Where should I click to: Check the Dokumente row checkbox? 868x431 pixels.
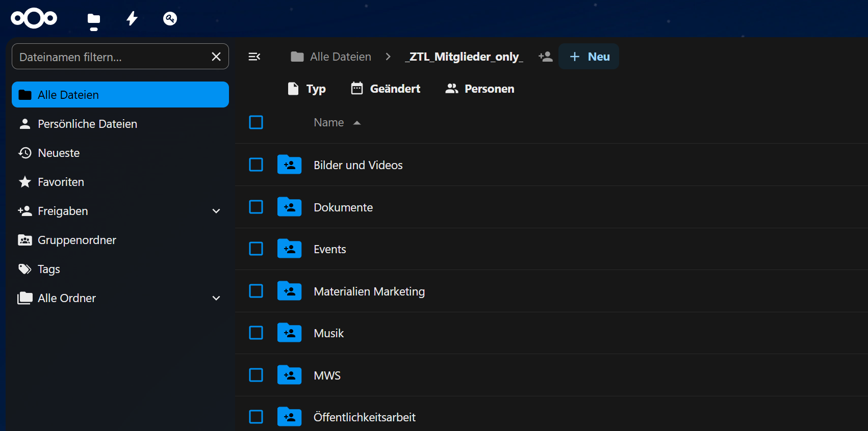256,207
